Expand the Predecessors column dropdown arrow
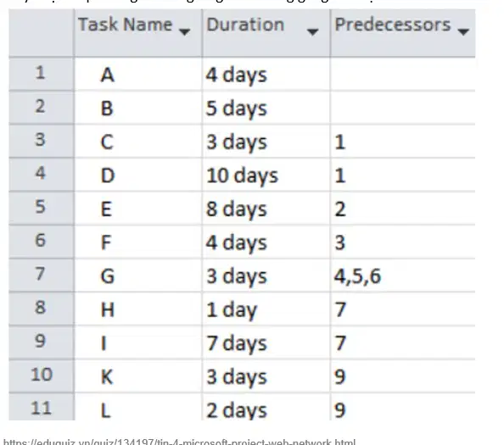504x445 pixels. pyautogui.click(x=463, y=32)
